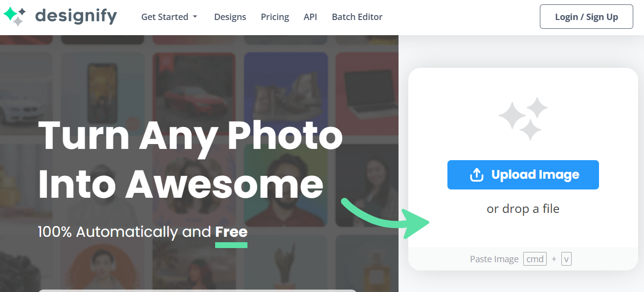Image resolution: width=644 pixels, height=292 pixels.
Task: Open the Get Started menu
Action: [x=165, y=17]
